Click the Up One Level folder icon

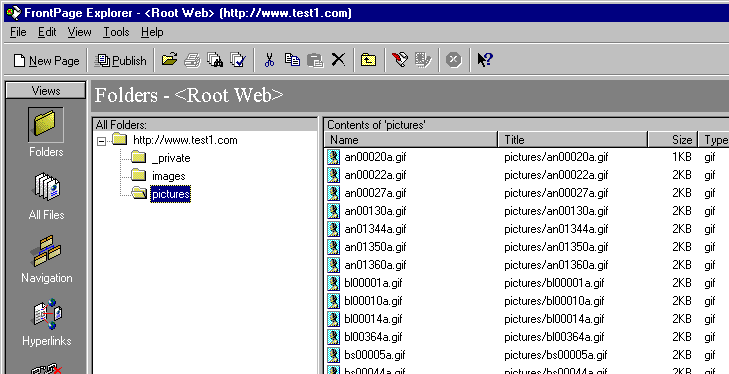tap(369, 60)
